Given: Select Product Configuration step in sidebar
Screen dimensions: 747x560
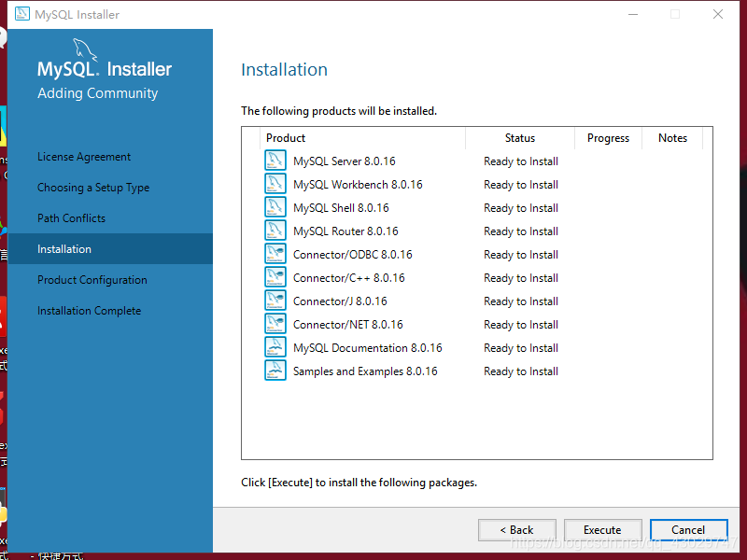Looking at the screenshot, I should tap(92, 280).
